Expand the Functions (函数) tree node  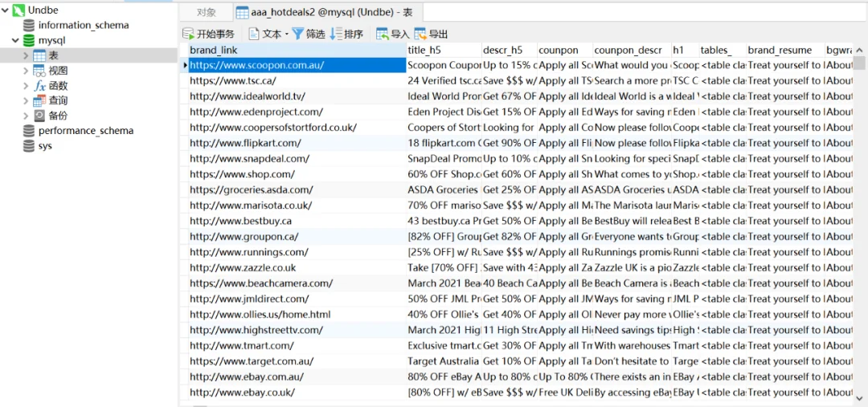[x=26, y=86]
